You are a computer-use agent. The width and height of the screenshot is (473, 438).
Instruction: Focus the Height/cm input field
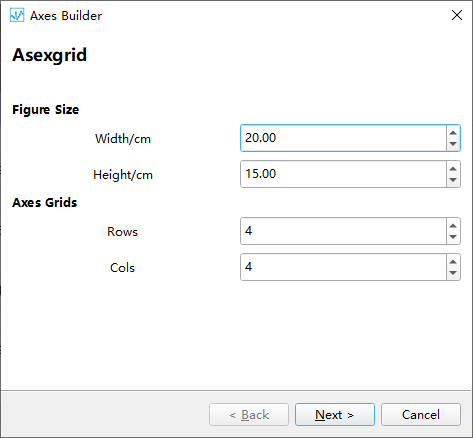(x=343, y=174)
